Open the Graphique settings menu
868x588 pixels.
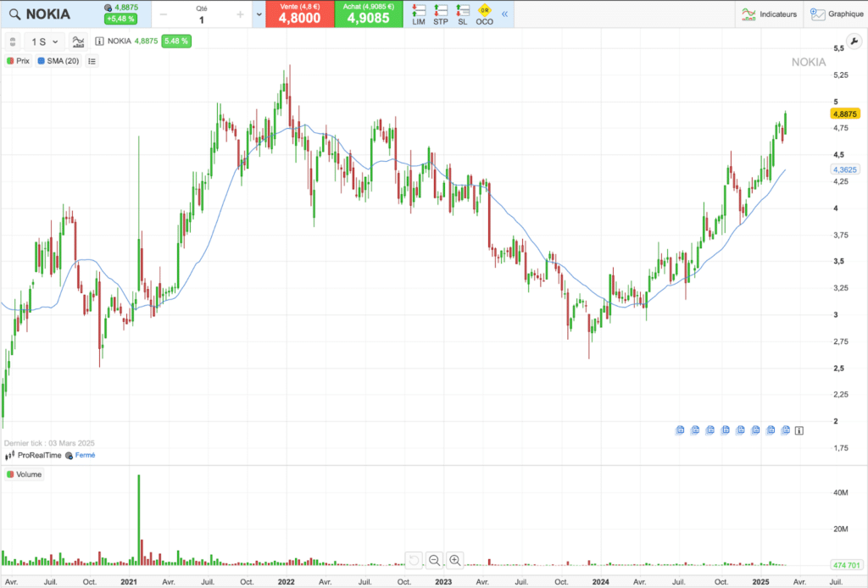click(837, 14)
